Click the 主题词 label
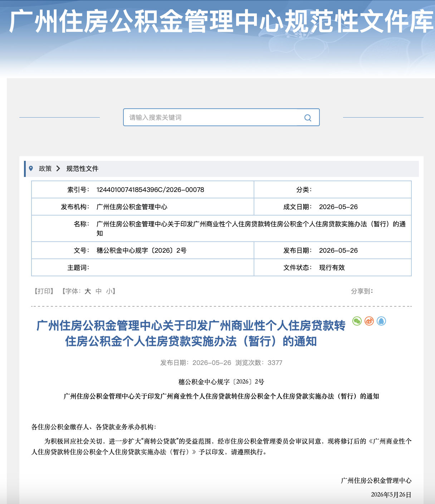 click(78, 268)
